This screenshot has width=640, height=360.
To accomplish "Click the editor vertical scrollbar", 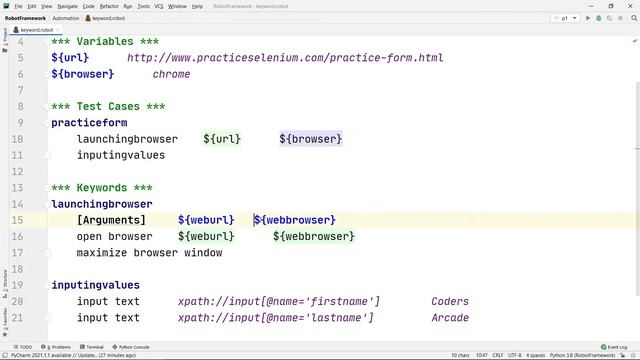I will (638, 188).
